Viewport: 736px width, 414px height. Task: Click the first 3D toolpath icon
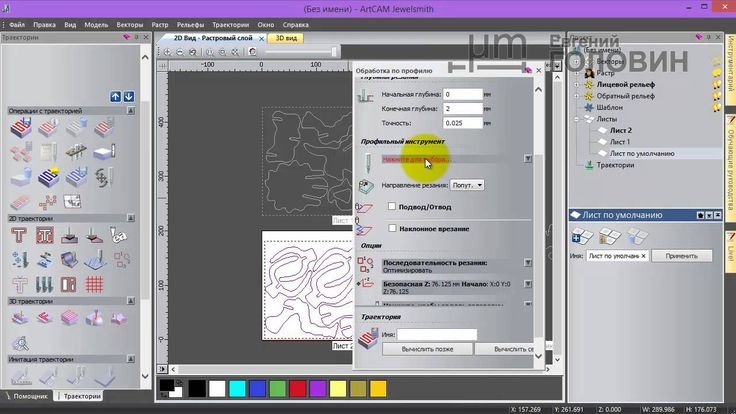pyautogui.click(x=20, y=318)
